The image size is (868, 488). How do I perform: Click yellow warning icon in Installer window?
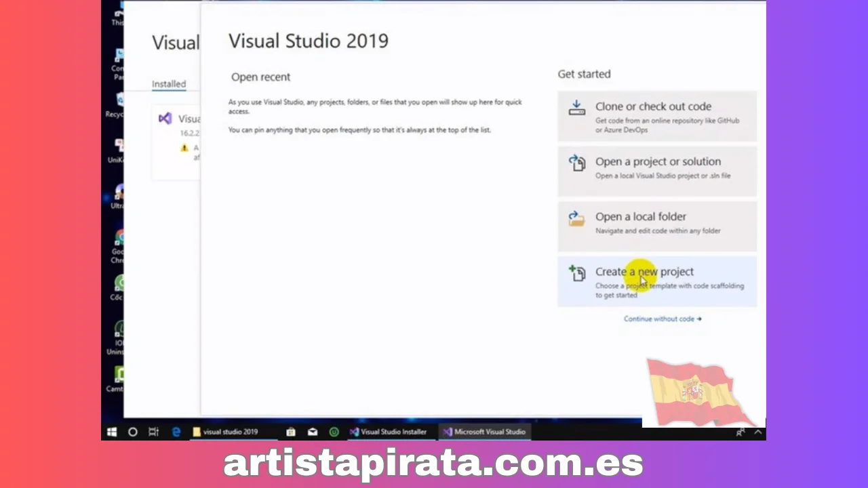tap(184, 148)
